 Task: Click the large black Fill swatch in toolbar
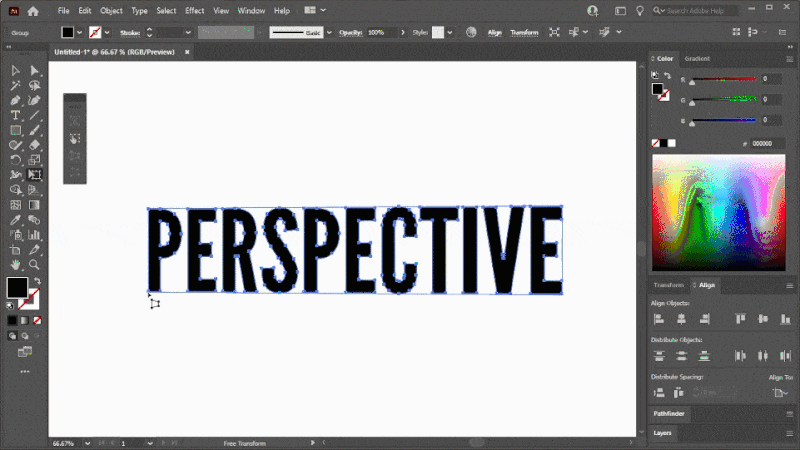(x=17, y=288)
